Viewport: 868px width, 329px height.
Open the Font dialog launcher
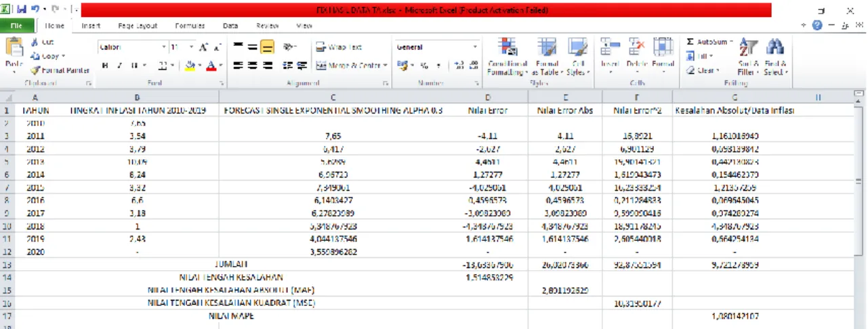coord(222,83)
